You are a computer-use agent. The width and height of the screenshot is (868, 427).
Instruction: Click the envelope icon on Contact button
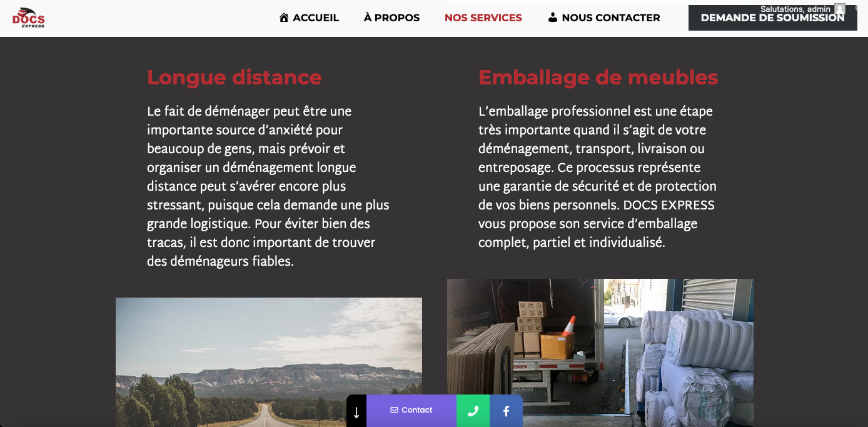tap(394, 410)
